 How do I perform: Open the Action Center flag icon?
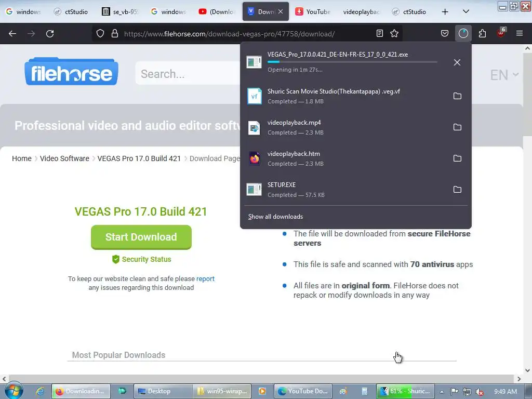pyautogui.click(x=454, y=392)
